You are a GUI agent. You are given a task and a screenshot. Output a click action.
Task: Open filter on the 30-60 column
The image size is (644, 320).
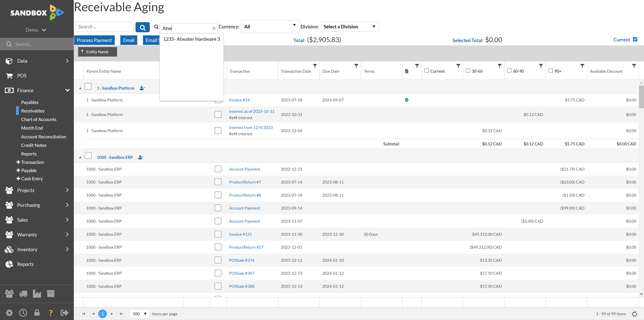tap(499, 66)
